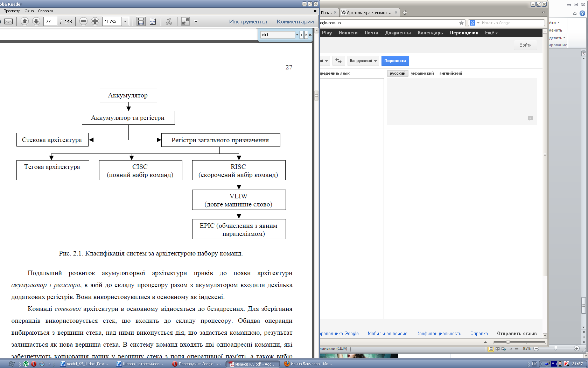Close the find bar in Adobe Reader

(x=310, y=35)
